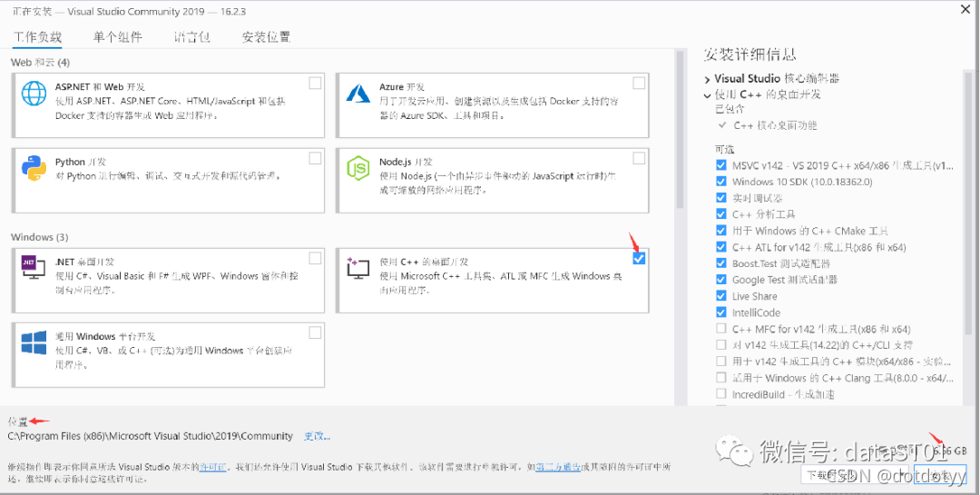Image resolution: width=980 pixels, height=495 pixels.
Task: Expand Visual Studio core editor section
Action: [x=707, y=80]
